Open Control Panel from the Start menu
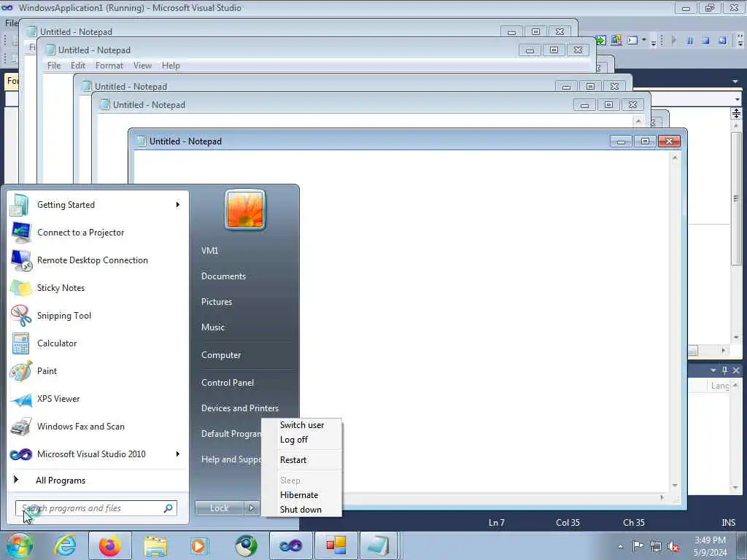747x560 pixels. pos(228,382)
